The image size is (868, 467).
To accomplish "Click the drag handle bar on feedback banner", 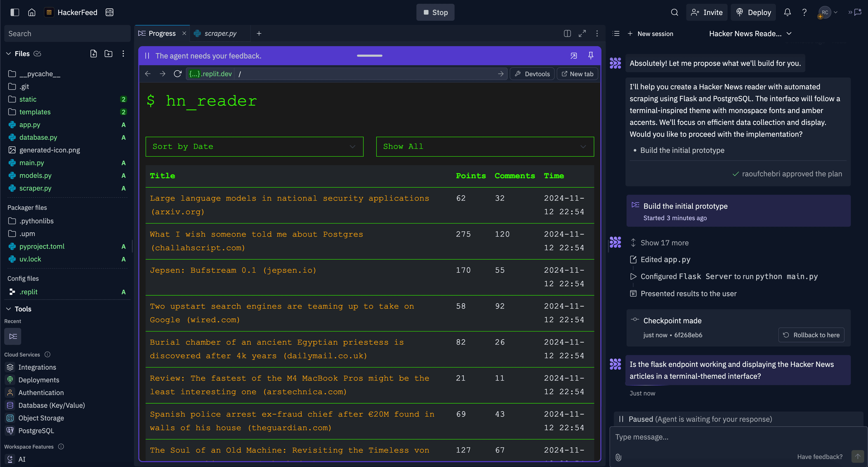I will click(370, 56).
